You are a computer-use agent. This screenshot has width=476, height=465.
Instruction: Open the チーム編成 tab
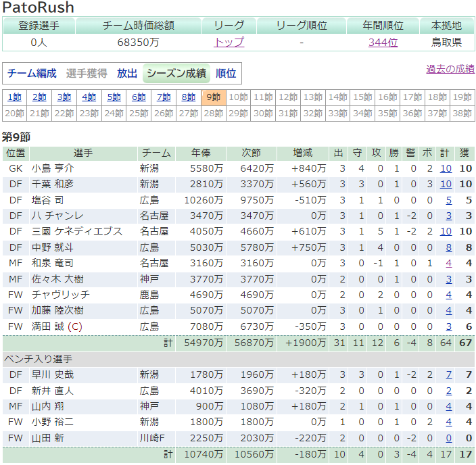pos(32,74)
